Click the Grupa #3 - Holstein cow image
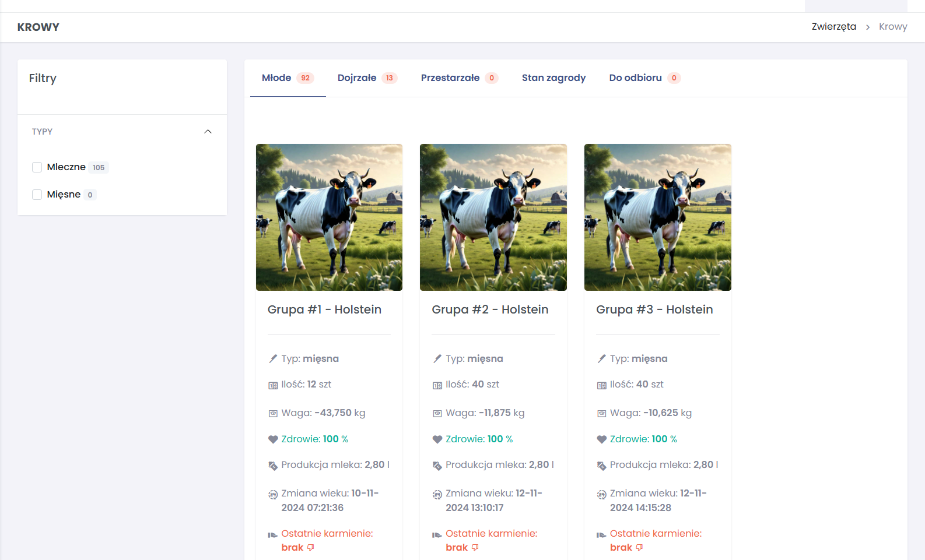 pos(657,217)
